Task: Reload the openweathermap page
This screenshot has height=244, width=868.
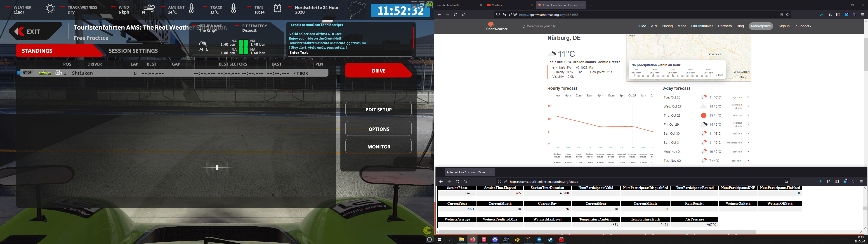Action: [x=455, y=15]
